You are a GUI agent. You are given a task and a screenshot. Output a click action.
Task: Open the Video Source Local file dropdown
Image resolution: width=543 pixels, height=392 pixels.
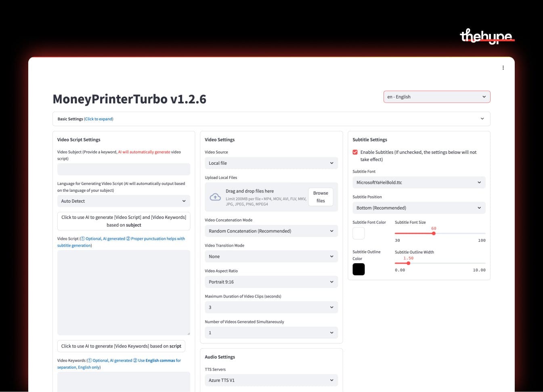tap(271, 163)
